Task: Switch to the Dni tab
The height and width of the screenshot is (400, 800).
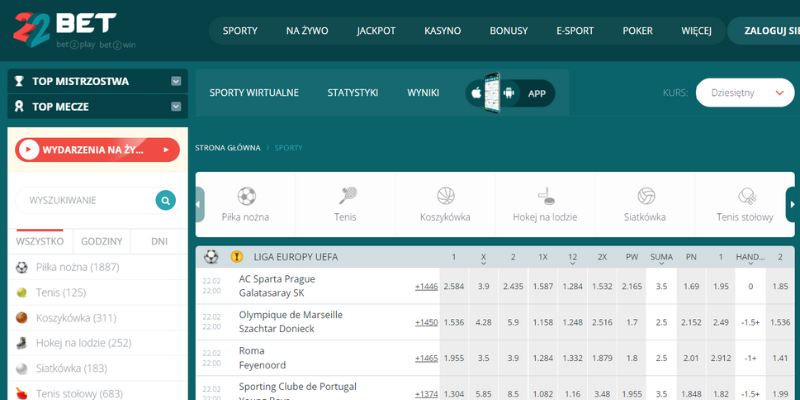Action: click(159, 241)
